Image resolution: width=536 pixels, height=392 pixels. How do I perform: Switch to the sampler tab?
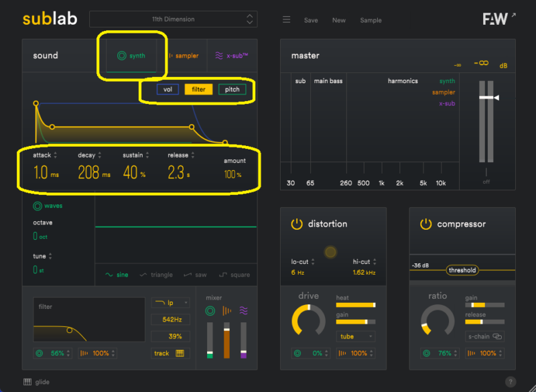click(x=183, y=56)
